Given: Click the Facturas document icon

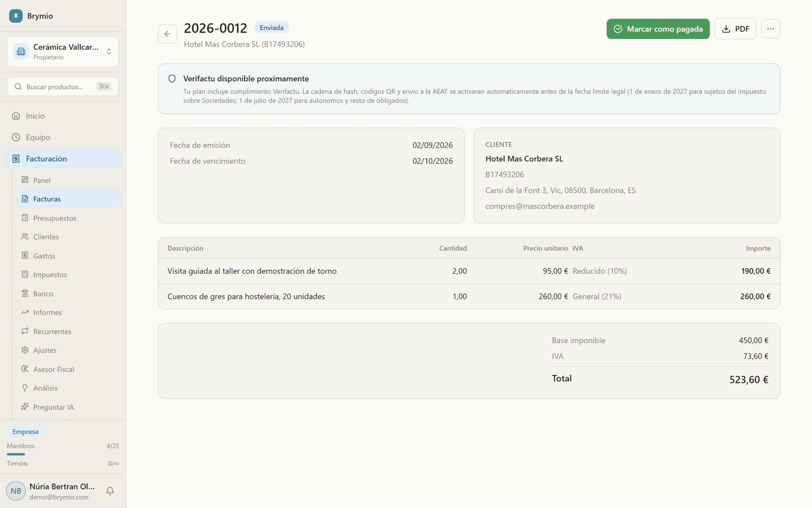Looking at the screenshot, I should click(x=25, y=199).
